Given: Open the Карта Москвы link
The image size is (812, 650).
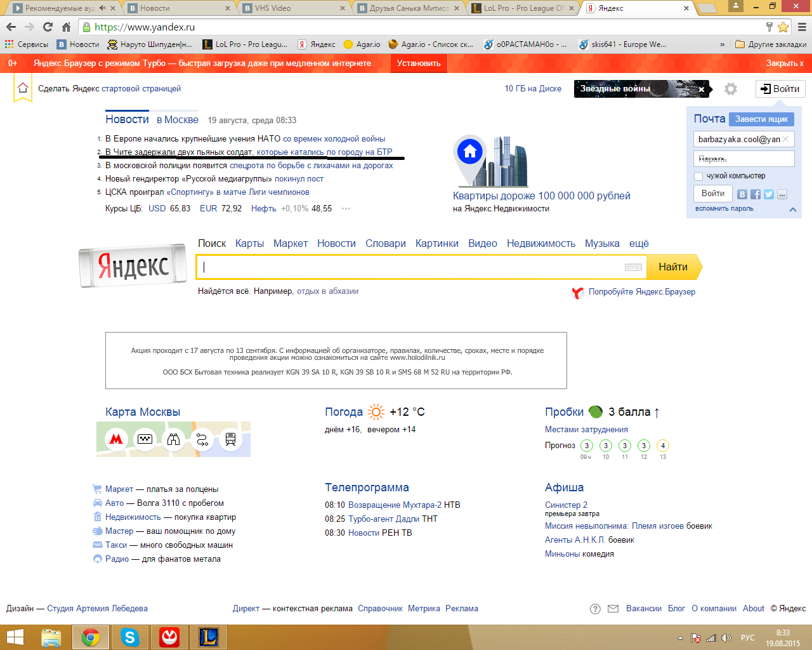Looking at the screenshot, I should coord(143,412).
